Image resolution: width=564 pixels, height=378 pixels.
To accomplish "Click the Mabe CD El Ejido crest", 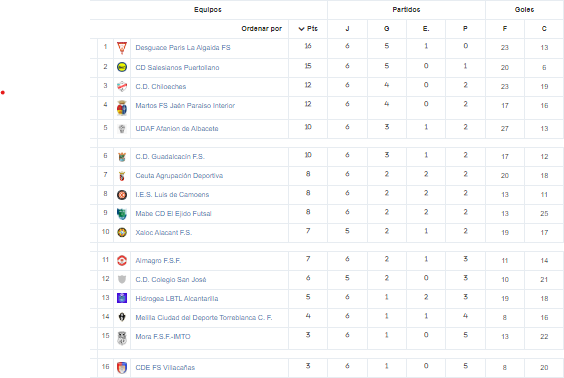I will click(x=122, y=214).
